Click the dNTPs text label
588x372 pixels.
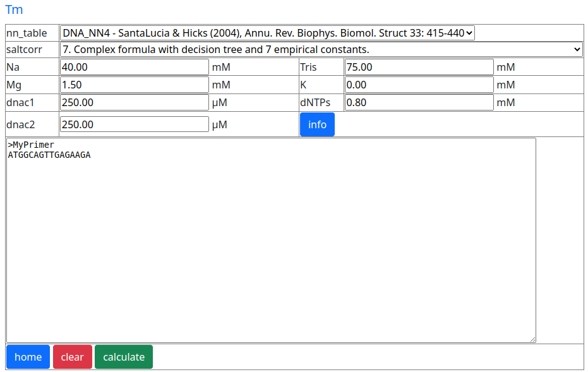(315, 102)
